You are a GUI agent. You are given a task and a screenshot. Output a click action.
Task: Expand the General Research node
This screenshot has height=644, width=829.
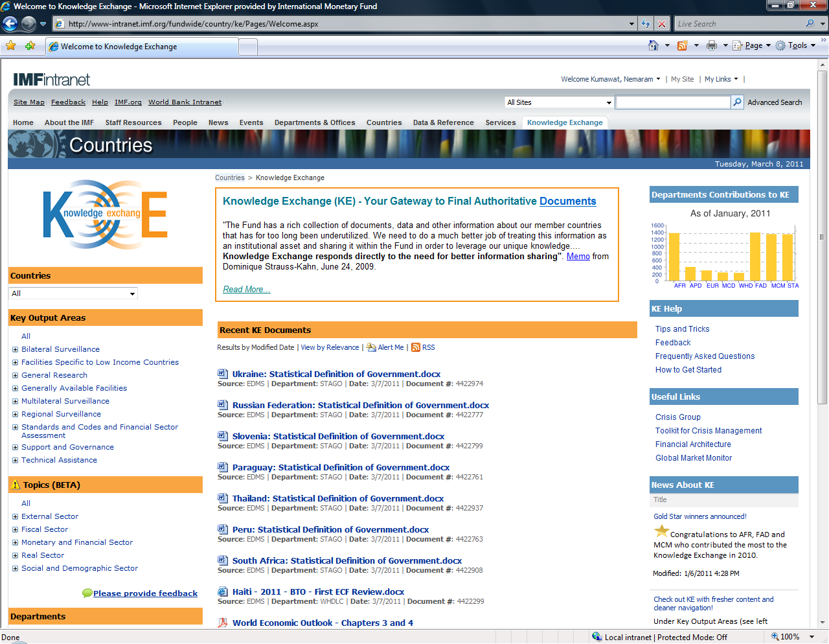(x=15, y=375)
